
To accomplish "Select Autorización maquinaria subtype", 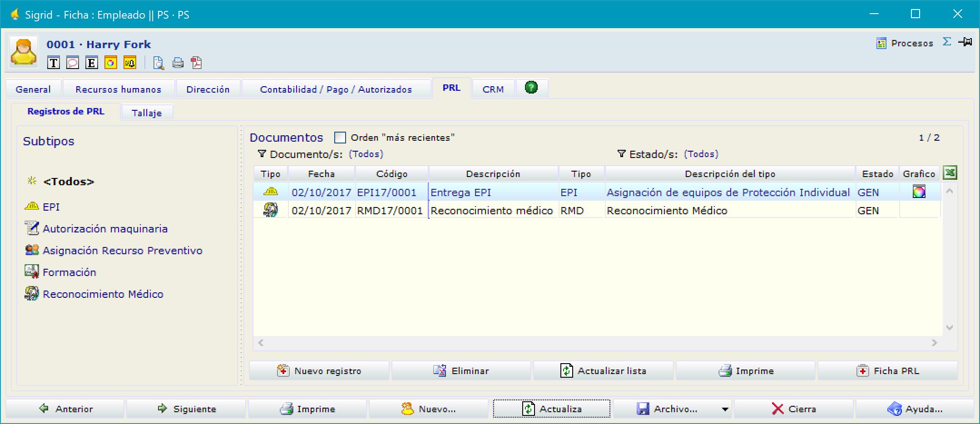I will point(105,229).
